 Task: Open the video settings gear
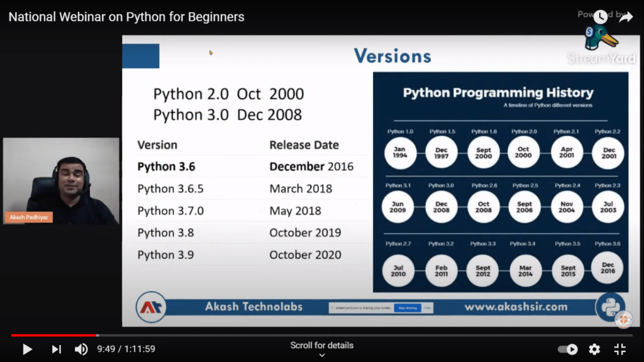594,349
